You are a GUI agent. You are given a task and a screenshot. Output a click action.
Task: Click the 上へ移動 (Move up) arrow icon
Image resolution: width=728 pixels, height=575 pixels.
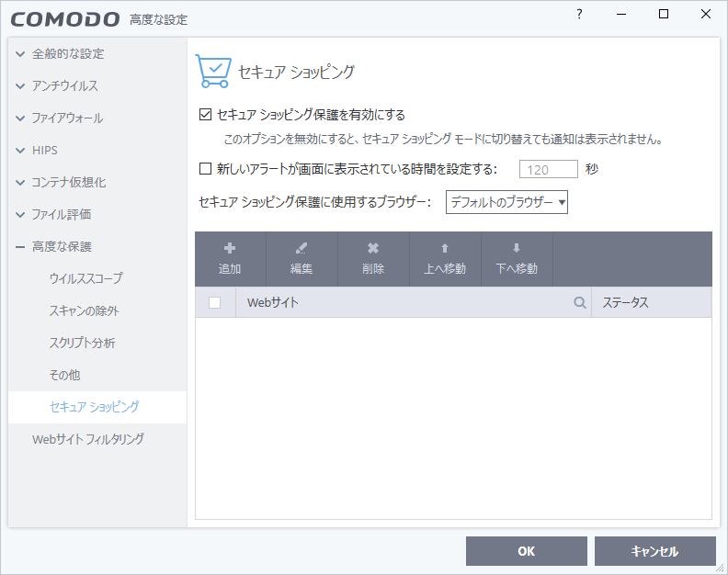pos(445,249)
